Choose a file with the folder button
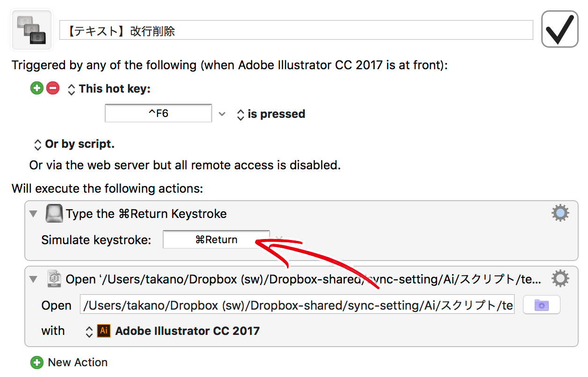Viewport: 588px width, 377px height. click(541, 305)
